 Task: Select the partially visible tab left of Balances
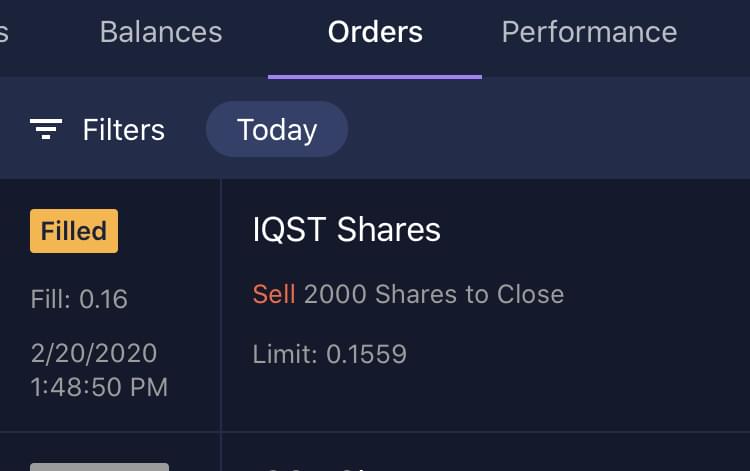pos(4,32)
